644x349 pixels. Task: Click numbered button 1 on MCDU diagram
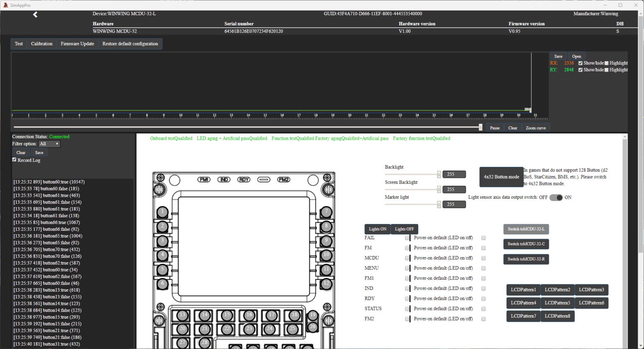(x=163, y=212)
